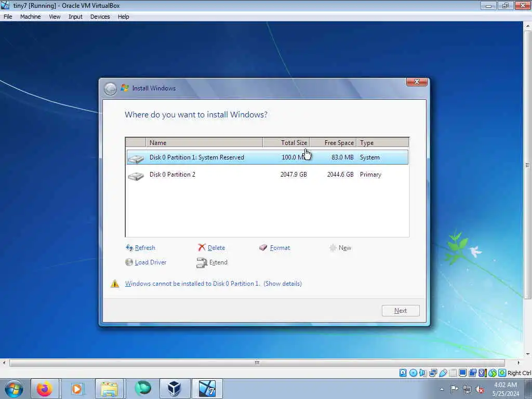Click the tiny7 VM taskbar icon
The image size is (532, 399).
(207, 389)
